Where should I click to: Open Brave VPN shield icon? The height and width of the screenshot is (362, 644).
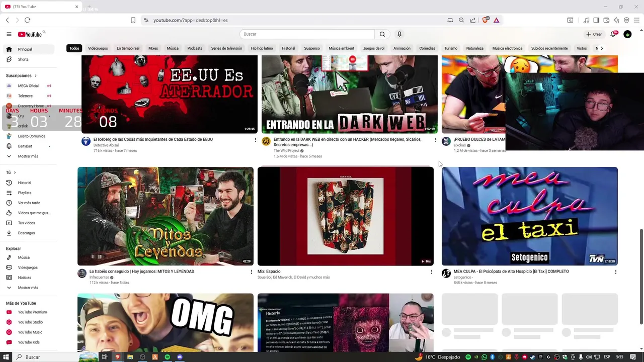(626, 20)
